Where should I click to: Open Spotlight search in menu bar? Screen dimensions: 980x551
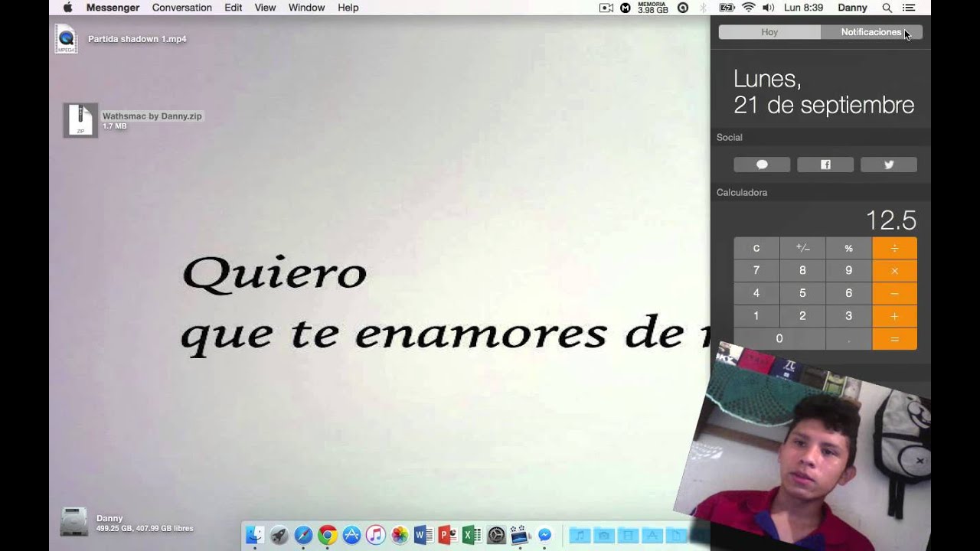pyautogui.click(x=887, y=8)
